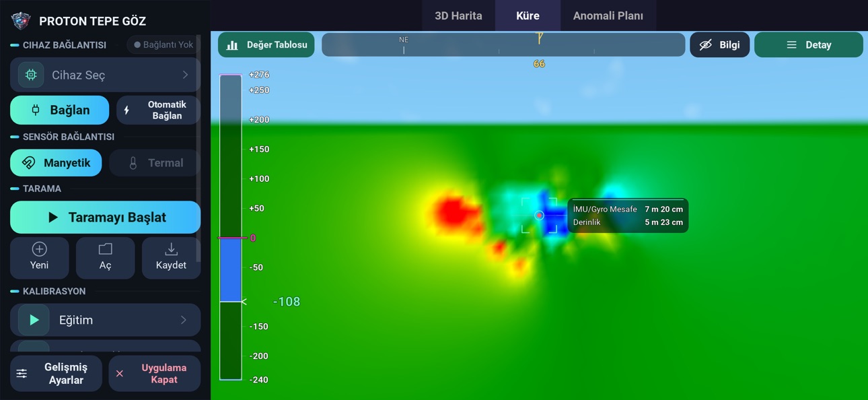Click the Bağlantı Yok status badge

click(162, 44)
